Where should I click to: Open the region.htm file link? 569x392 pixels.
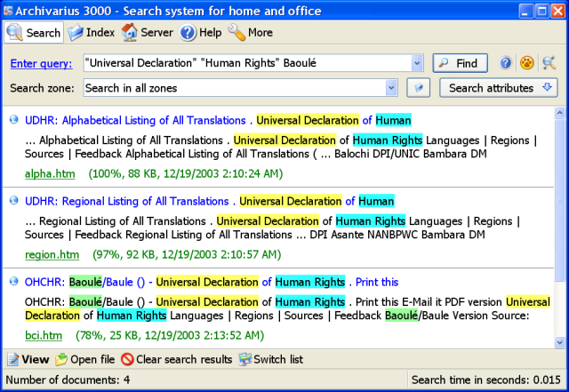click(52, 255)
